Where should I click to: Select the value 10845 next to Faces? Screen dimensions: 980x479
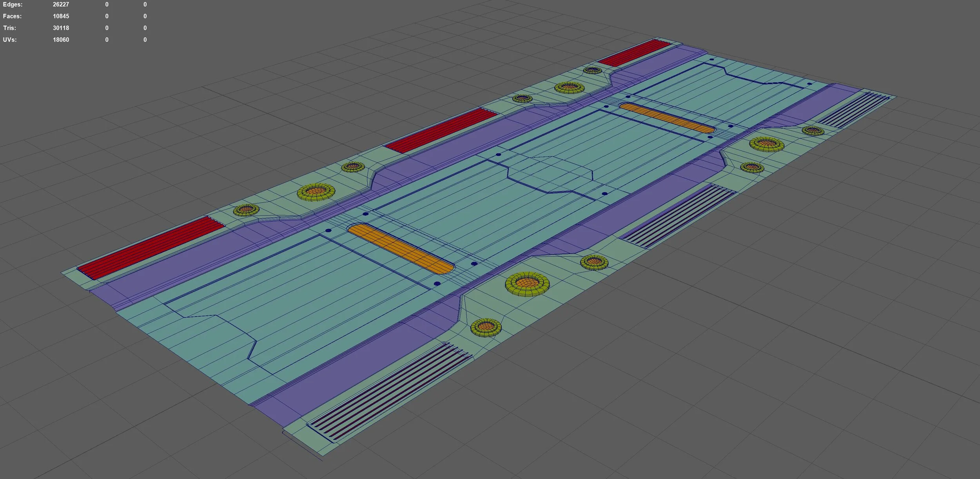[x=61, y=16]
